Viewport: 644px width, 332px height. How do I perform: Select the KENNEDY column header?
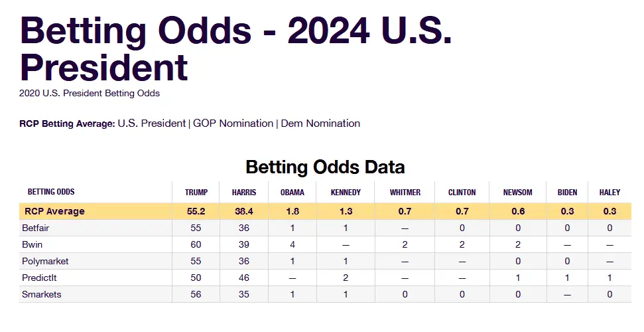[x=346, y=193]
